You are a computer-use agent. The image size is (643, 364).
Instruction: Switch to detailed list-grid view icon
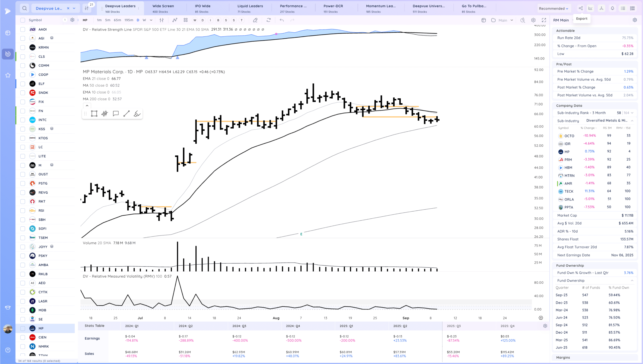tap(632, 8)
